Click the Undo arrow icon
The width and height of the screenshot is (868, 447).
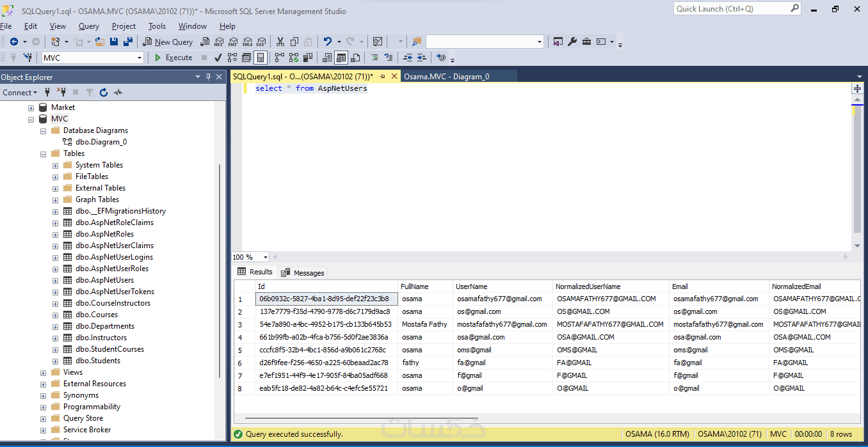pyautogui.click(x=327, y=42)
